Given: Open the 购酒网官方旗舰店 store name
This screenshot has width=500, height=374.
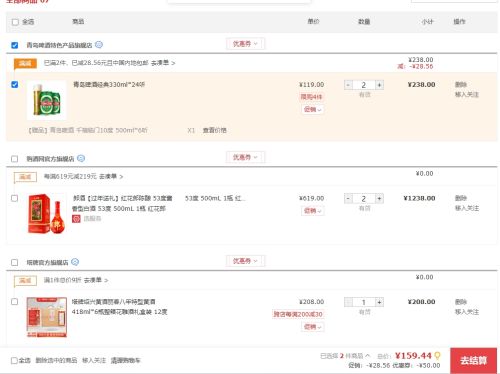Looking at the screenshot, I should 50,159.
